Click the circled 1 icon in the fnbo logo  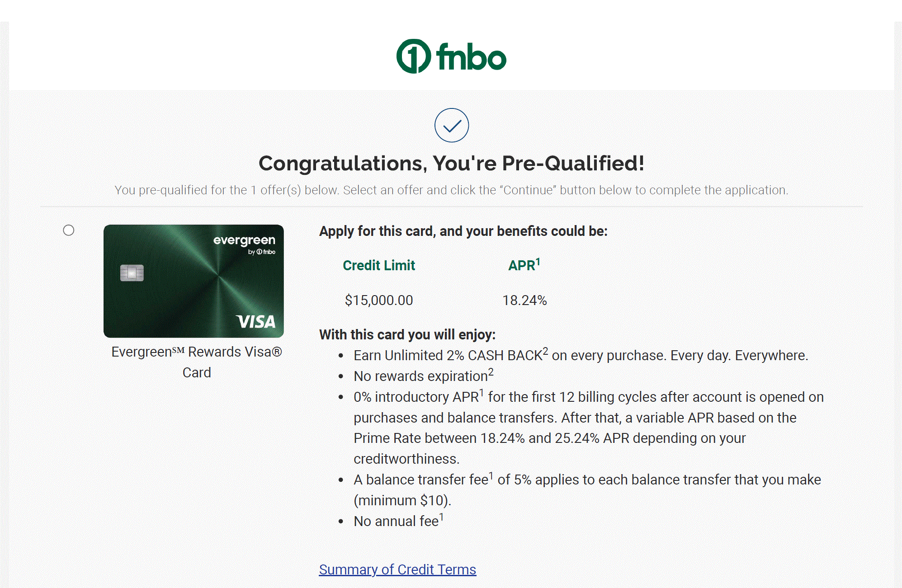[x=414, y=56]
